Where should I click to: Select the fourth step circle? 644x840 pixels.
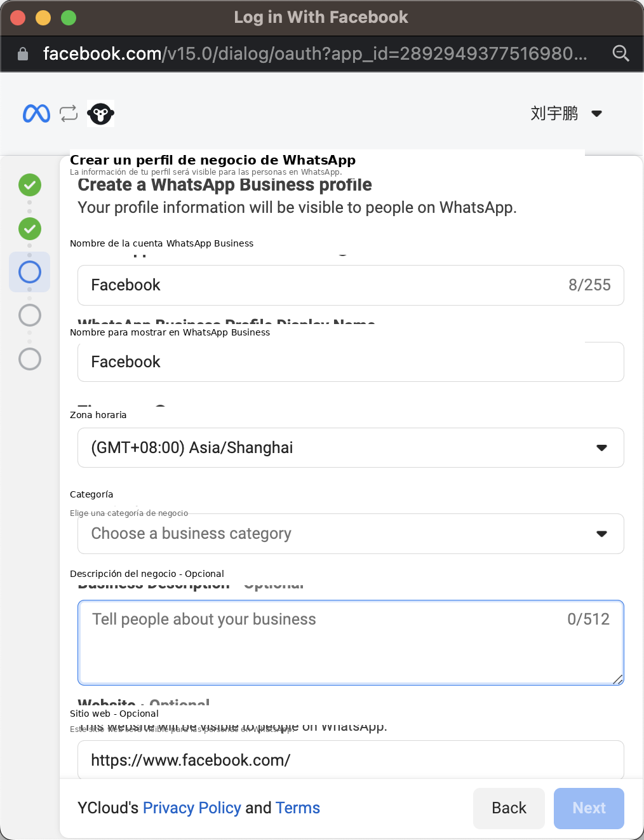[30, 315]
